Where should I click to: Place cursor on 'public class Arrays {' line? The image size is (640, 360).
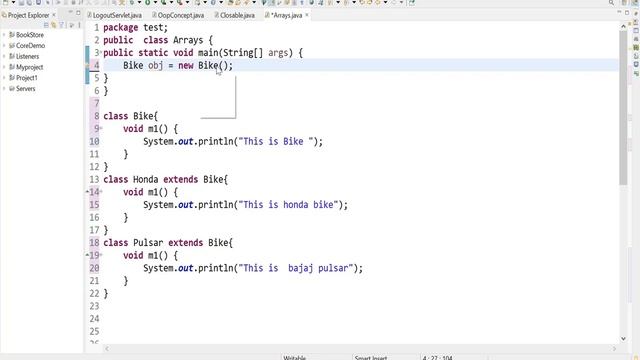tap(158, 40)
